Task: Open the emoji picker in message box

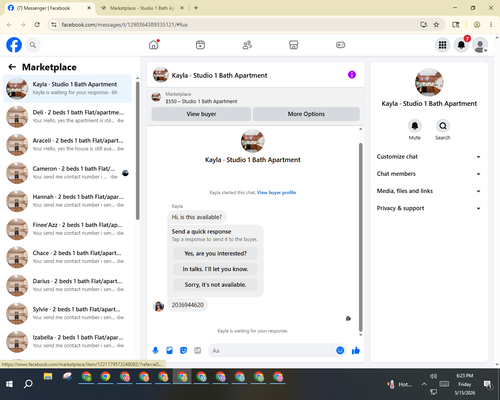Action: point(340,350)
